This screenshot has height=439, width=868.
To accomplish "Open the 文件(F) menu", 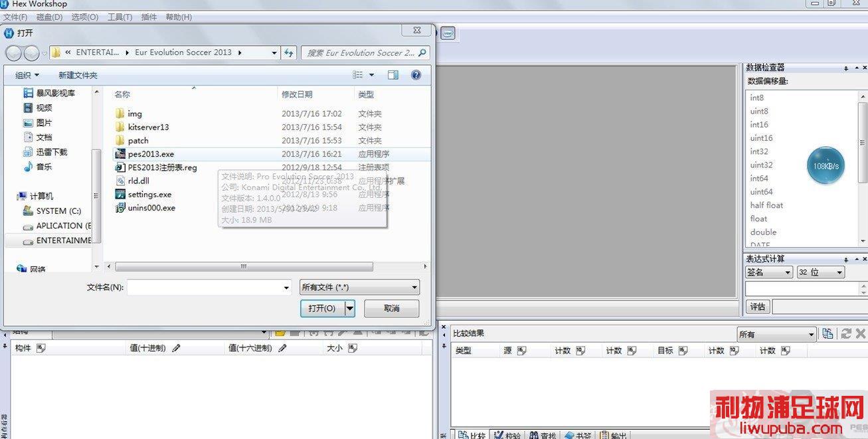I will point(16,17).
